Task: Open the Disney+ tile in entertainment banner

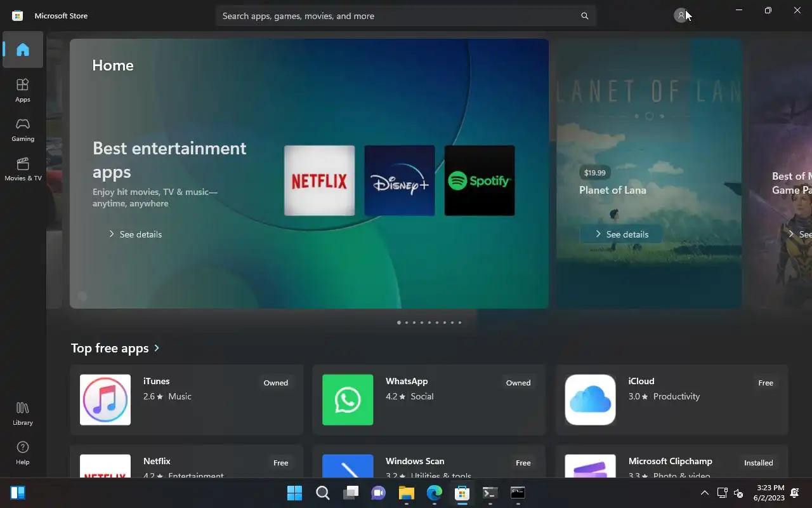Action: [x=400, y=180]
